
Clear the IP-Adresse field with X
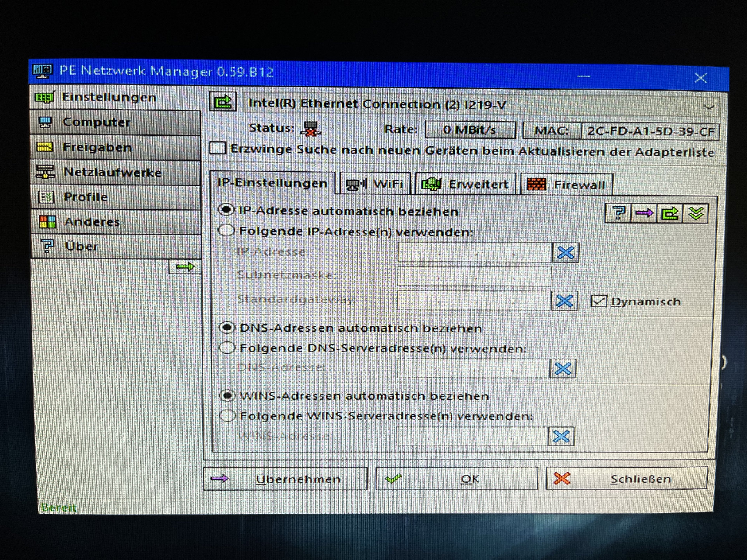(565, 253)
